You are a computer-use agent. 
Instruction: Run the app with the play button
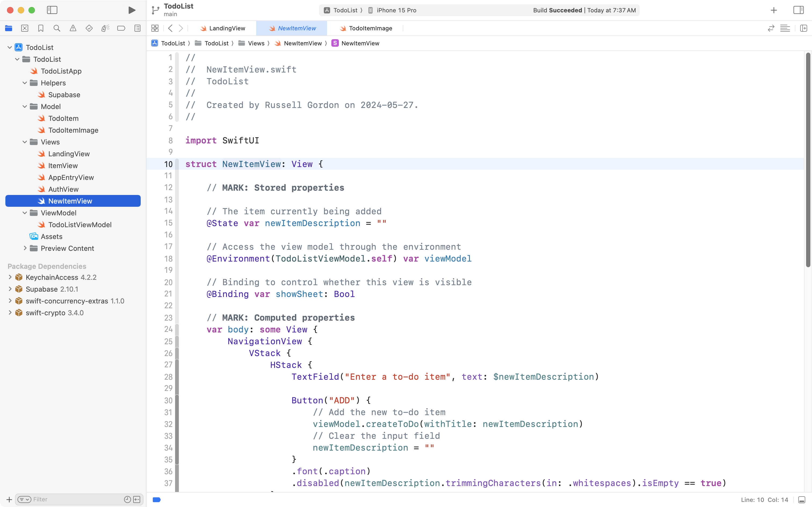pos(131,10)
